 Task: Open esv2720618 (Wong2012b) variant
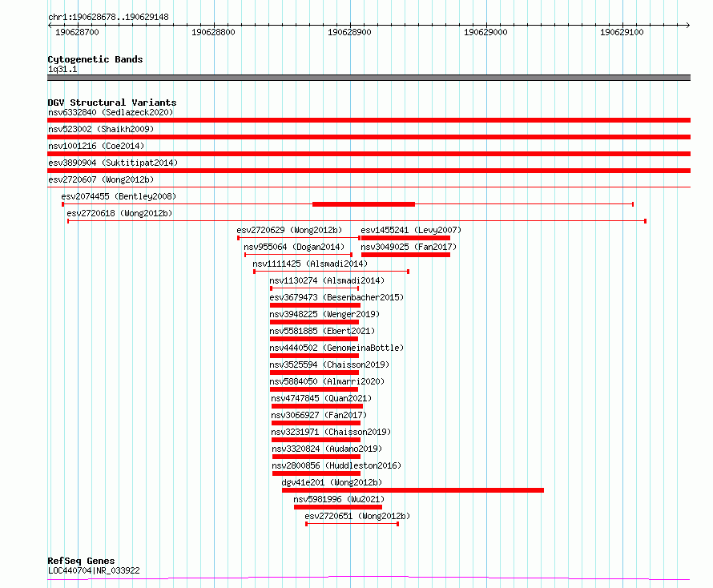[x=119, y=213]
